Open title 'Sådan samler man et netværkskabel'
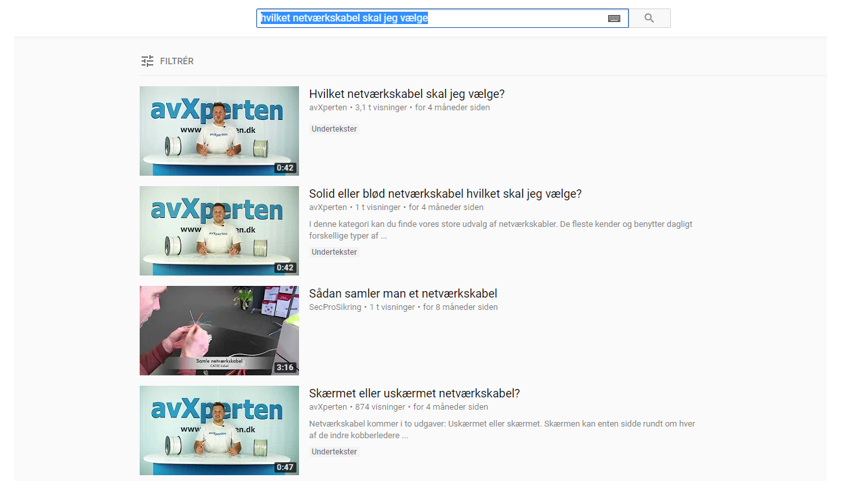Viewport: 842px width, 493px height. point(403,294)
